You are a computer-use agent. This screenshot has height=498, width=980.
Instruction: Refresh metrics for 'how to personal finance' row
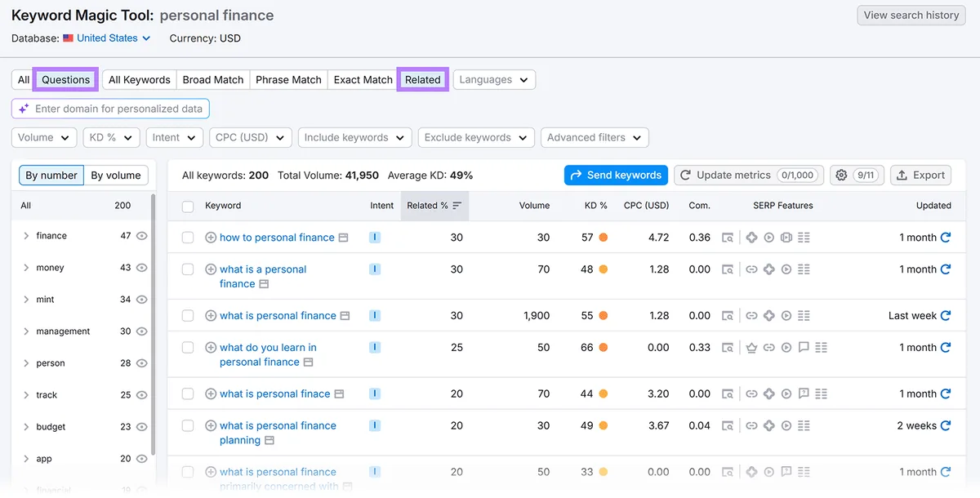[x=946, y=238]
